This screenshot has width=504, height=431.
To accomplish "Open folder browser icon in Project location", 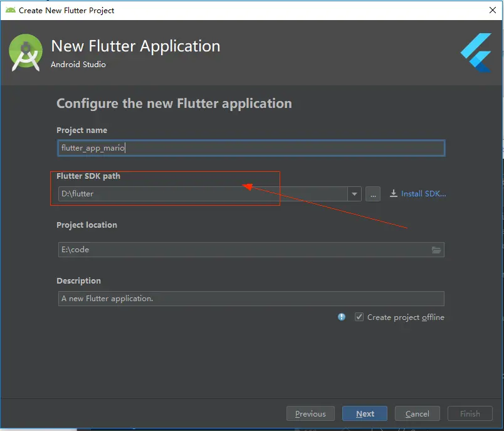I will (x=436, y=250).
